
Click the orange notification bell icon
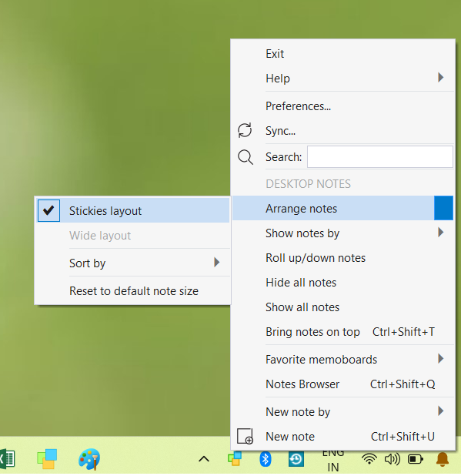[x=443, y=459]
